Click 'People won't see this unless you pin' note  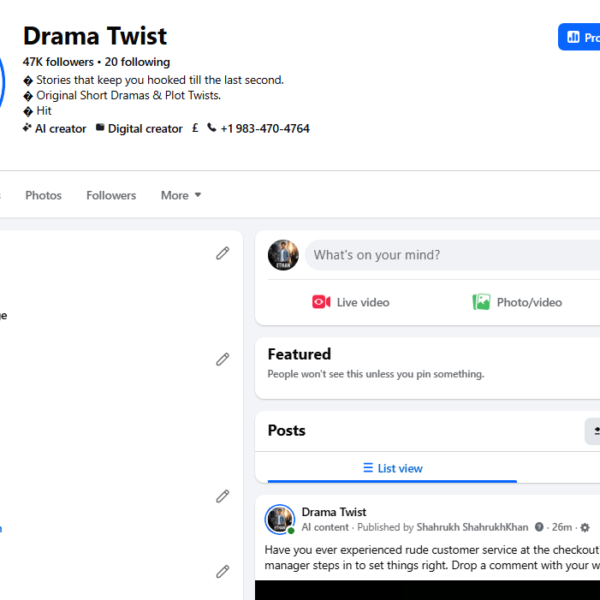point(376,374)
